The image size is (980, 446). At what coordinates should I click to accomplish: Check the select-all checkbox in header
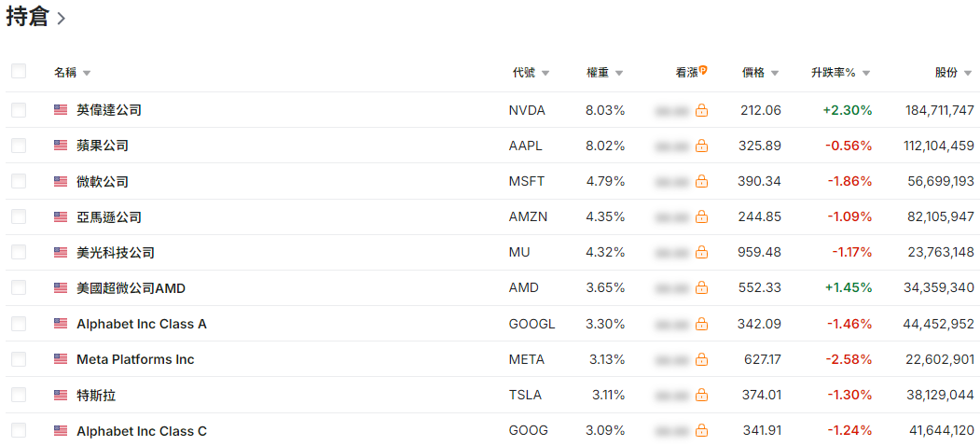19,71
